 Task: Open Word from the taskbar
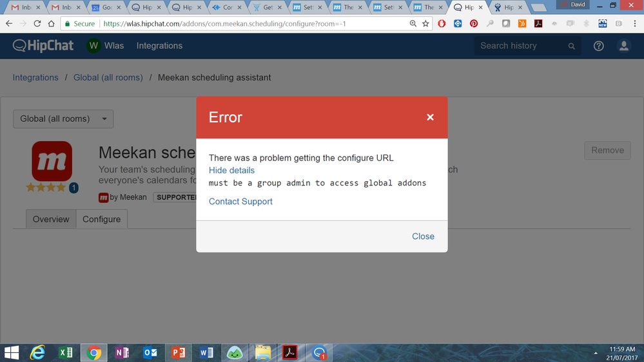point(206,353)
